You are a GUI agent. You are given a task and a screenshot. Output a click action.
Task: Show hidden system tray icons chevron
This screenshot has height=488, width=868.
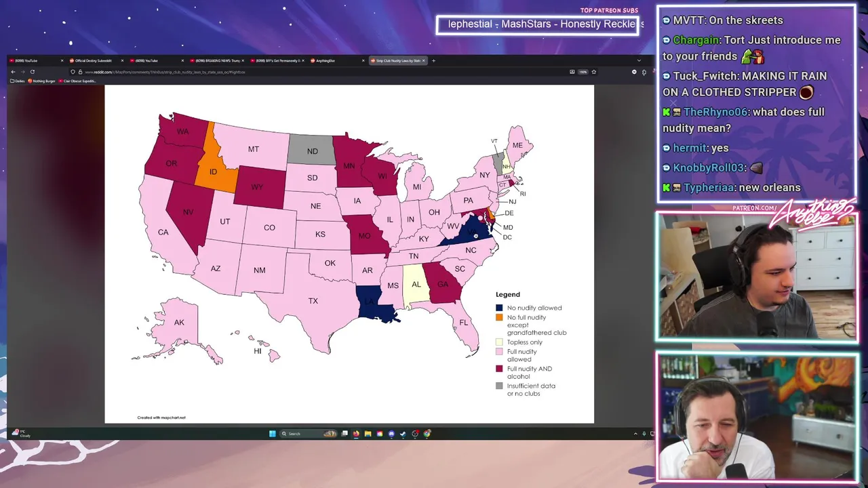[x=635, y=434]
